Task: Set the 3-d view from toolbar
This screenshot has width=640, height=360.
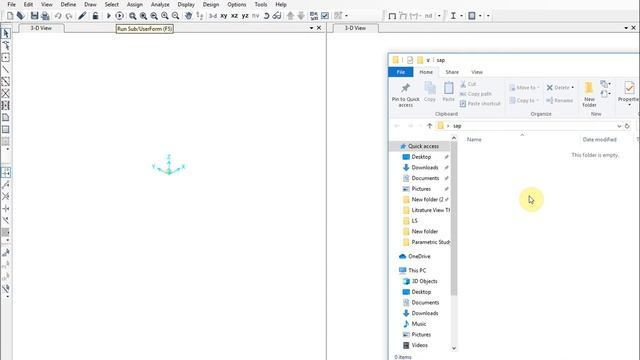Action: (213, 16)
